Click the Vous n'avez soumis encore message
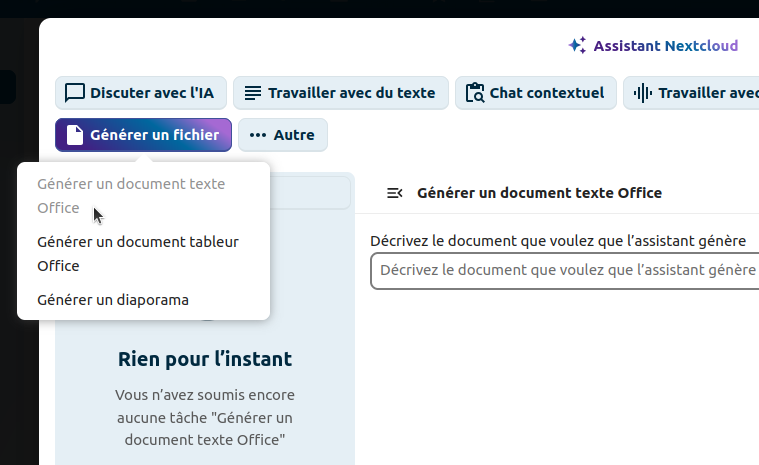 click(205, 417)
